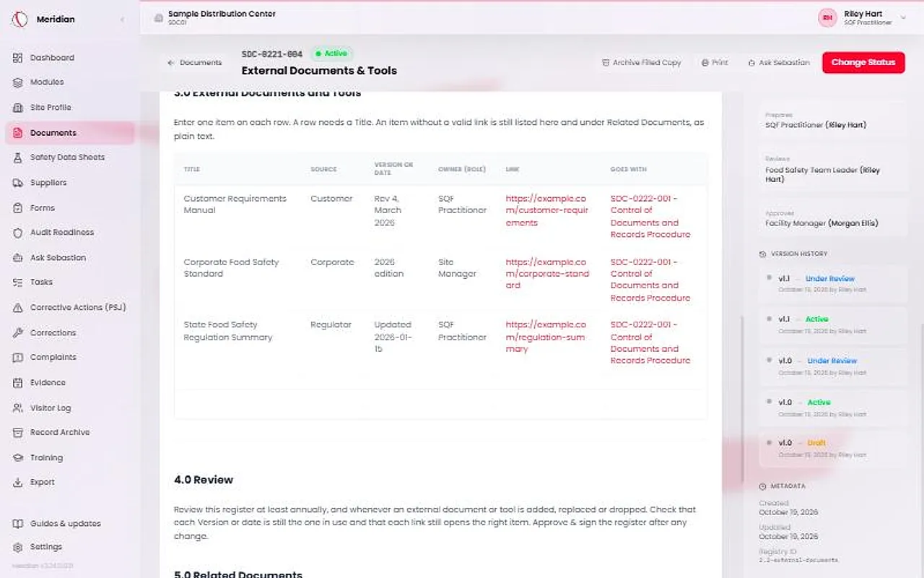This screenshot has height=578, width=924.
Task: Open the Riley Hart user dropdown
Action: click(x=863, y=18)
